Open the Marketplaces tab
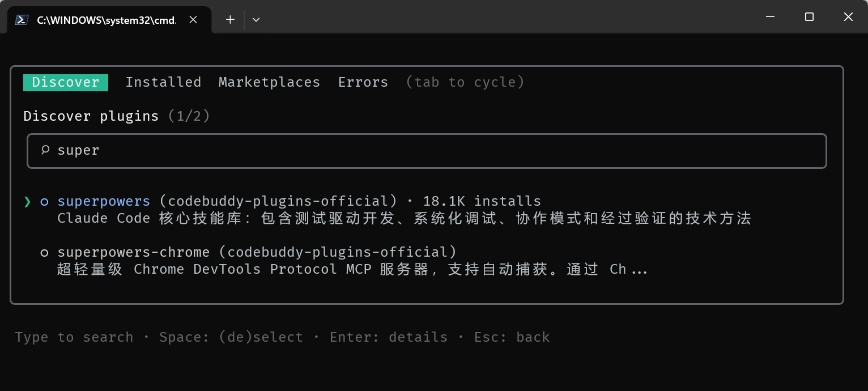 tap(269, 83)
